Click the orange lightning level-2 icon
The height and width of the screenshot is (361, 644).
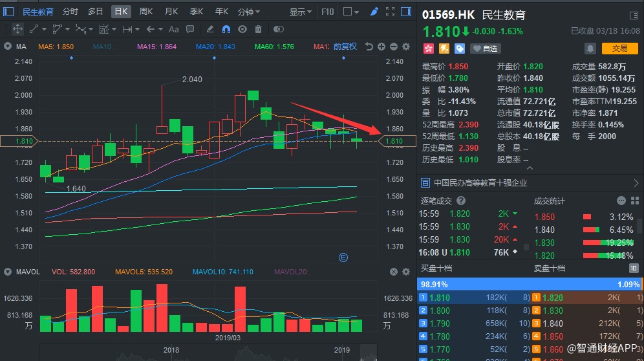tap(444, 49)
